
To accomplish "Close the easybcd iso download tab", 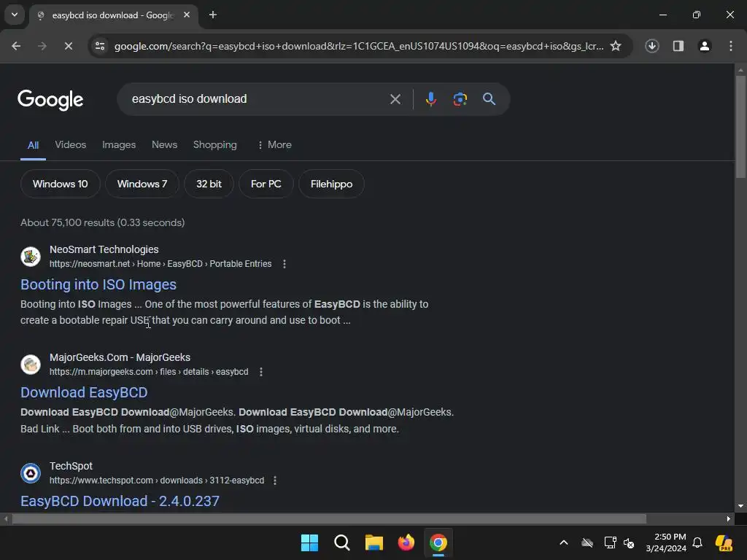I will coord(187,15).
